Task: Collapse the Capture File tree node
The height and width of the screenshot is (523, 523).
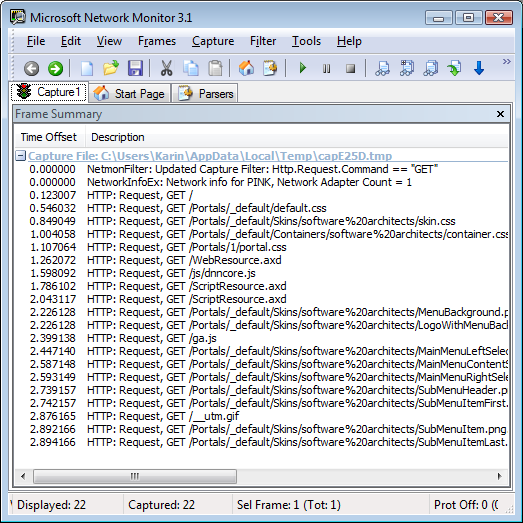Action: pos(20,155)
